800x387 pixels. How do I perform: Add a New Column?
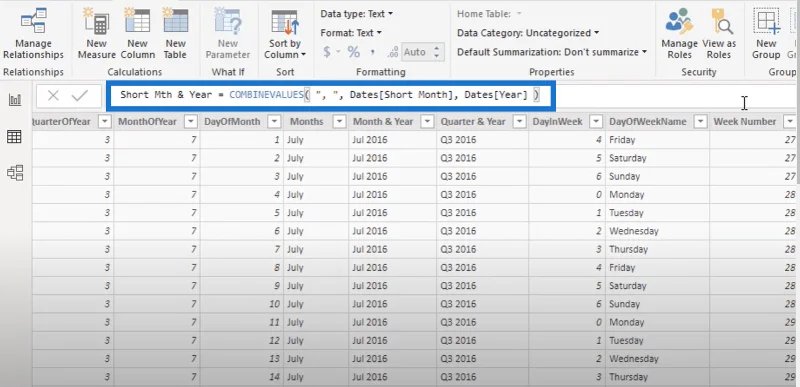click(137, 35)
